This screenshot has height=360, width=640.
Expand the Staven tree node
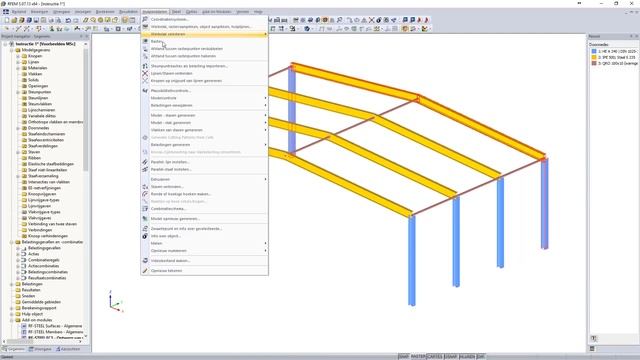pos(18,152)
